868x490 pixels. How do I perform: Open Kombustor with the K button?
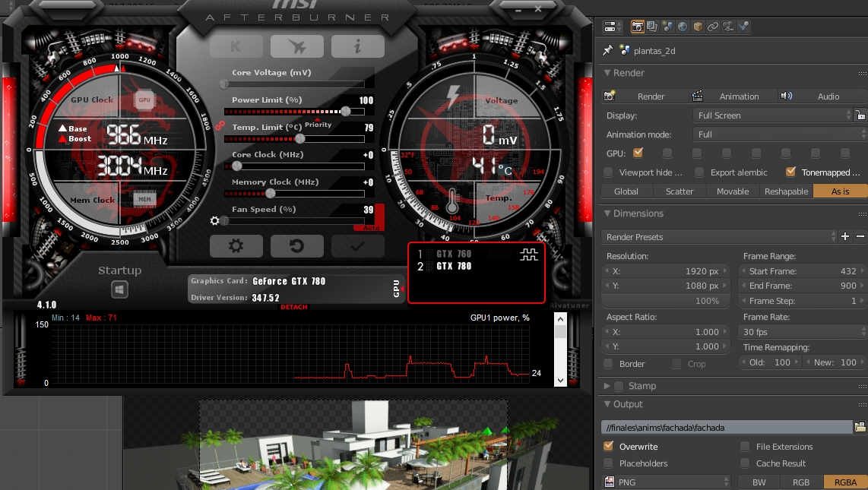[236, 46]
